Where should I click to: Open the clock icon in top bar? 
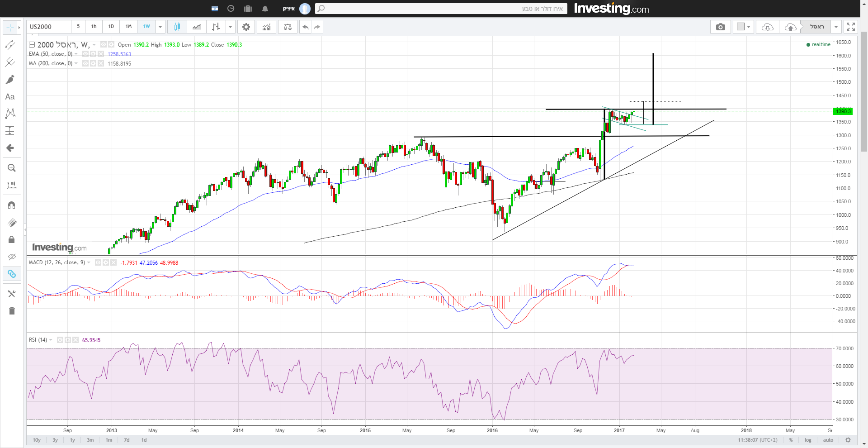pyautogui.click(x=231, y=9)
